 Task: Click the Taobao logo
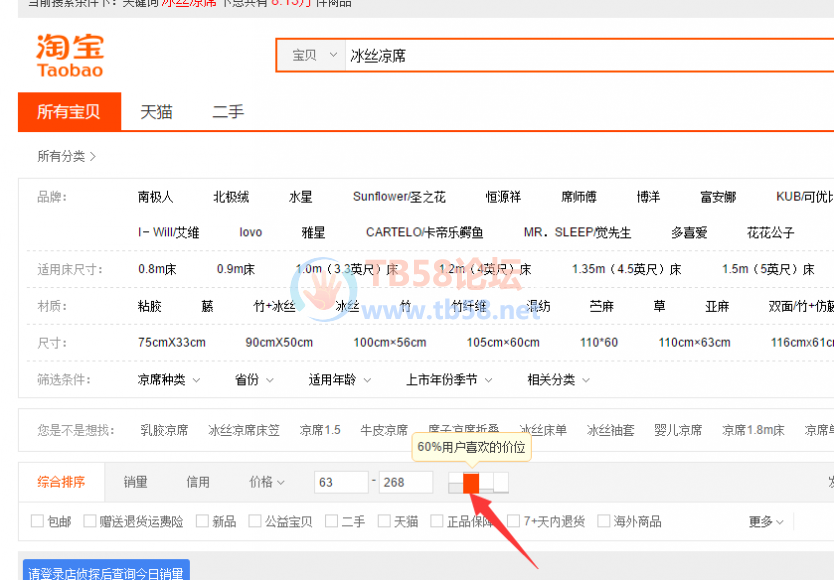click(70, 55)
